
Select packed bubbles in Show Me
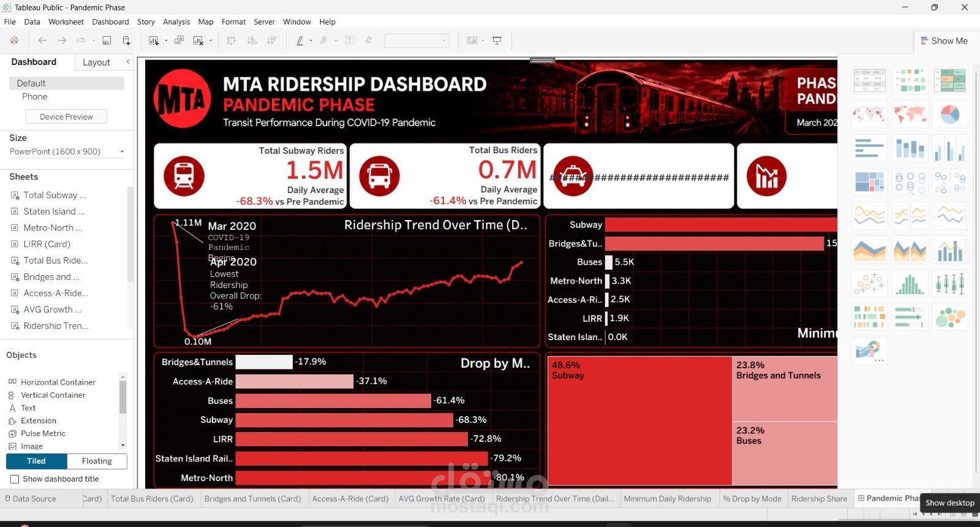pyautogui.click(x=950, y=317)
